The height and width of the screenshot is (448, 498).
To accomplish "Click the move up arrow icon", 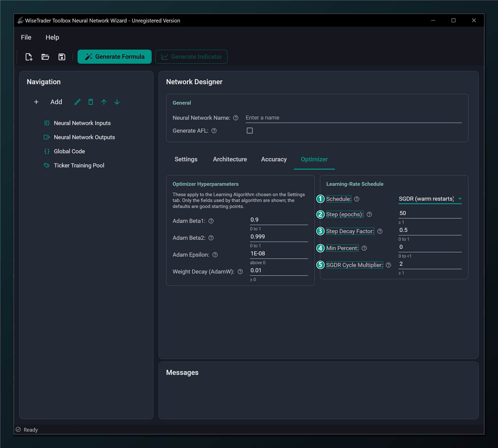I will coord(104,102).
